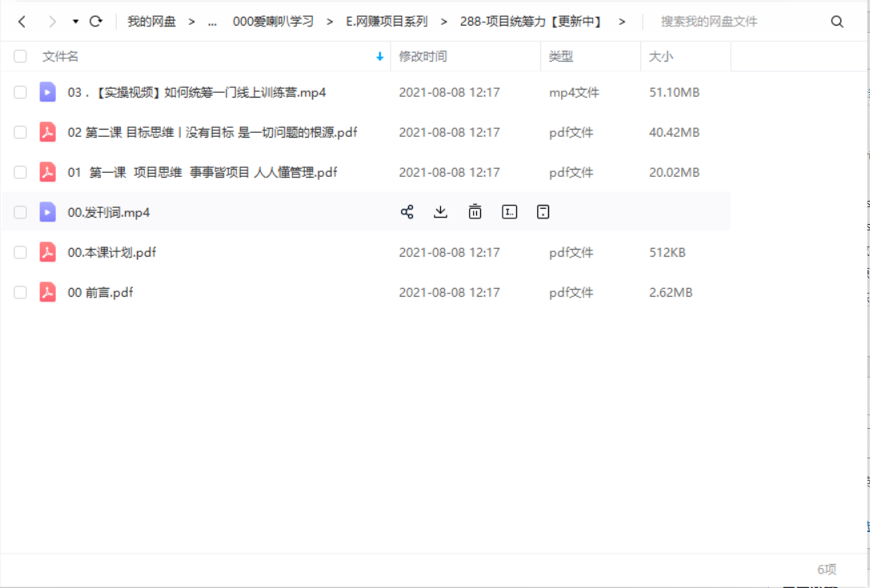Image resolution: width=870 pixels, height=588 pixels.
Task: Open 03.【实操视频】如何统筹一门线上训练营.mp4
Action: [196, 92]
